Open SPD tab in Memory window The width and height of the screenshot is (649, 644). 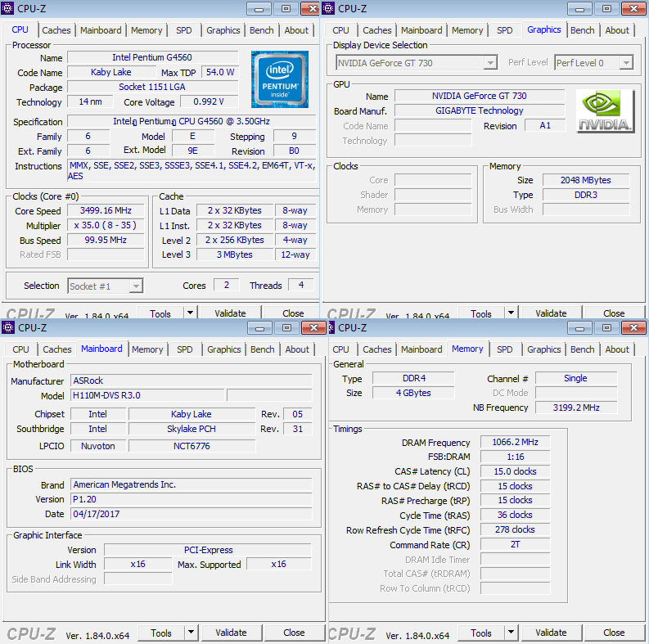point(504,349)
